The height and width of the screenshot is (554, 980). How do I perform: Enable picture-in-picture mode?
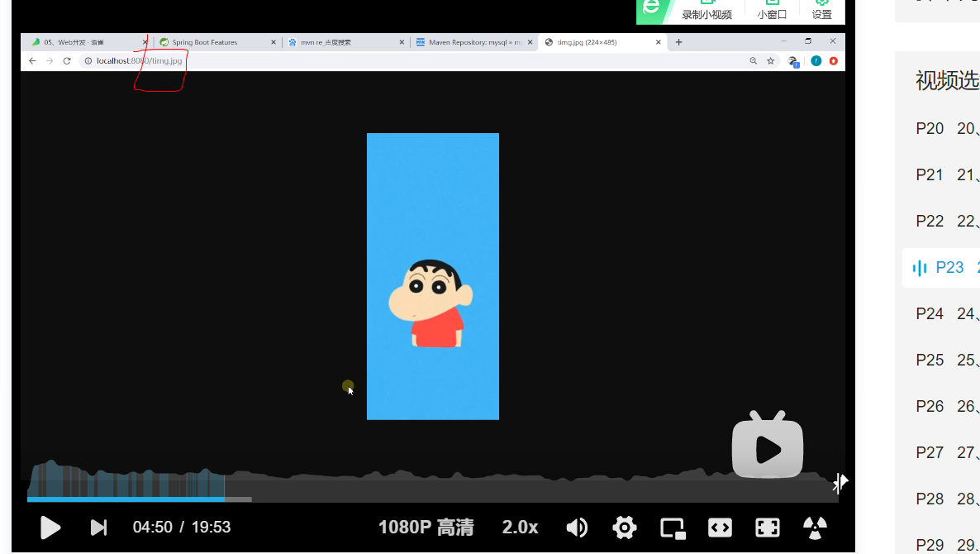[673, 528]
